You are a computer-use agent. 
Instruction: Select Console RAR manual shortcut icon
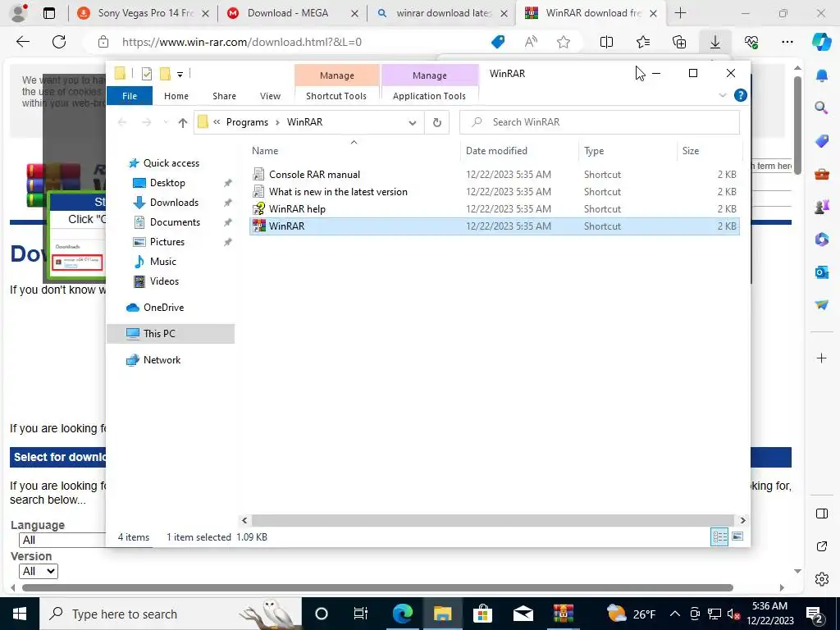click(x=259, y=175)
